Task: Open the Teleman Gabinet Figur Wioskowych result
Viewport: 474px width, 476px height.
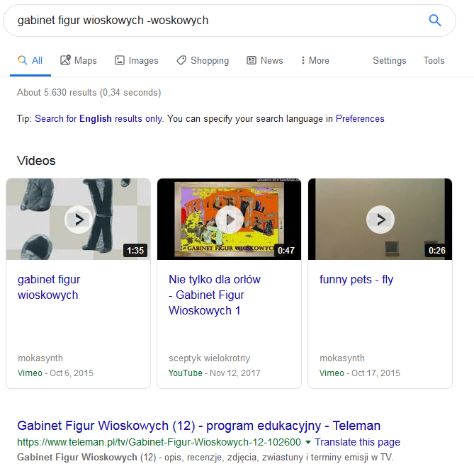Action: 198,426
